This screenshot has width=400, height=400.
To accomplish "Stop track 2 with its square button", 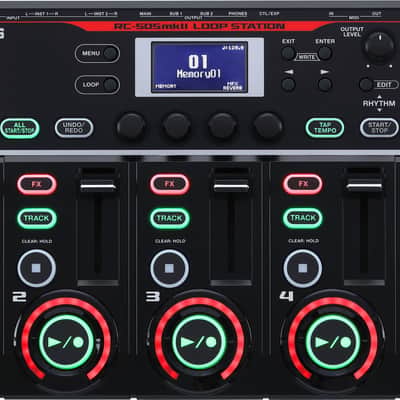I will coord(36,268).
